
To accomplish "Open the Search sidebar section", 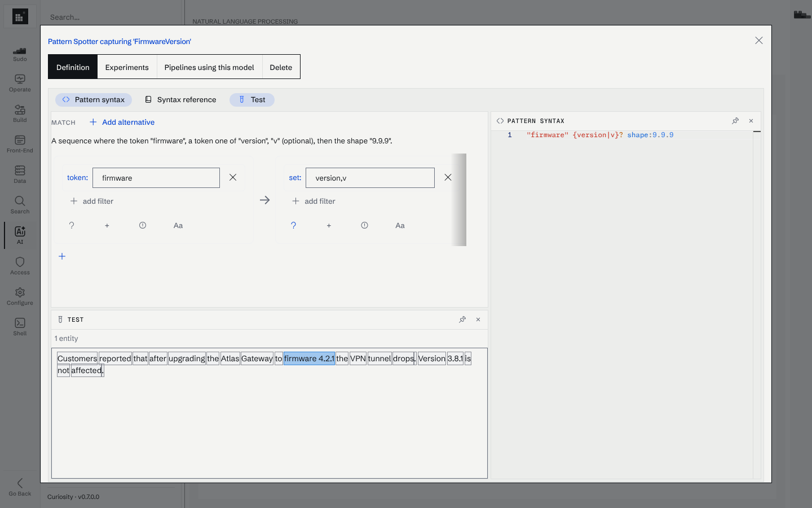I will click(20, 205).
